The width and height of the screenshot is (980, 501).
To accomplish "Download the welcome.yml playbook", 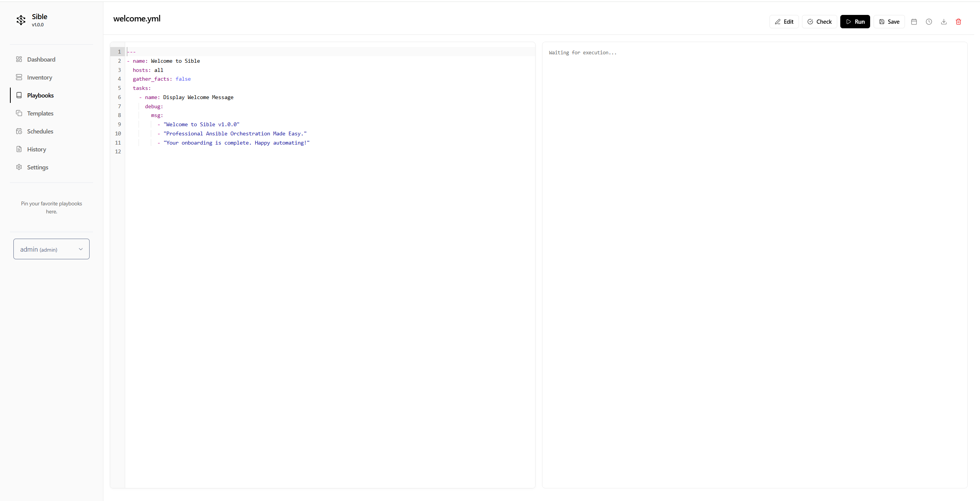I will [944, 22].
